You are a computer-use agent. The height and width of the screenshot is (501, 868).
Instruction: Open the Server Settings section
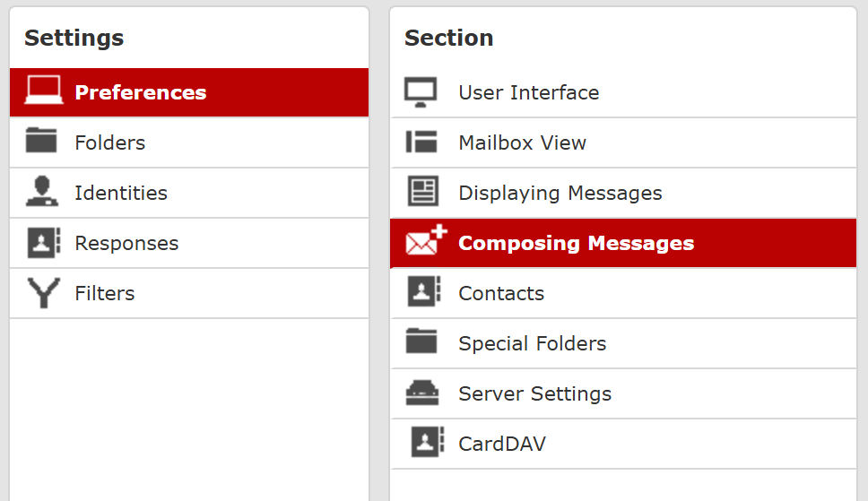pos(623,394)
